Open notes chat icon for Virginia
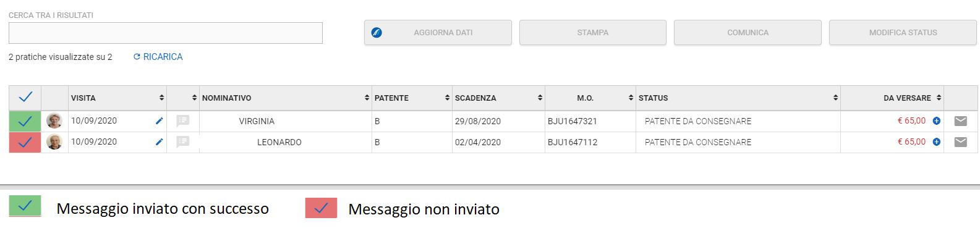 click(183, 121)
